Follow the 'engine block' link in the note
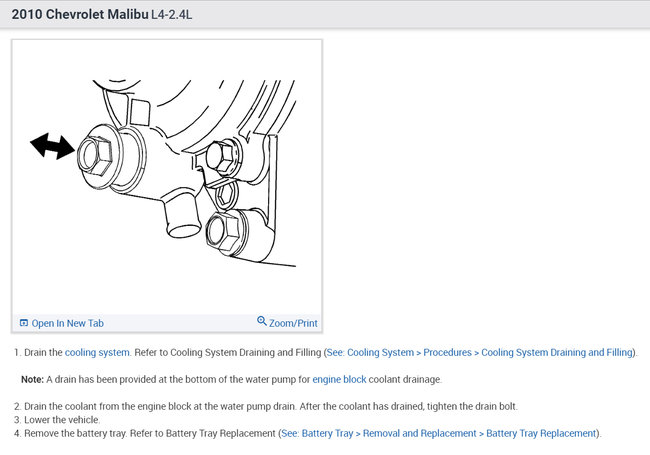Image resolution: width=650 pixels, height=455 pixels. pos(339,379)
